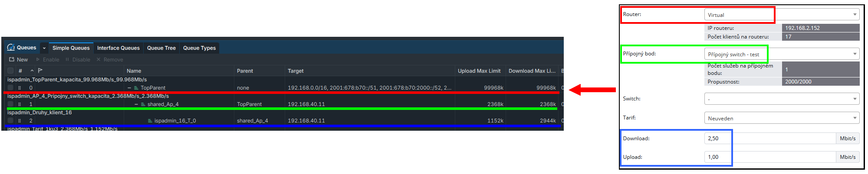Click the queue icon beside TopParent
This screenshot has height=174, width=868.
tap(136, 88)
